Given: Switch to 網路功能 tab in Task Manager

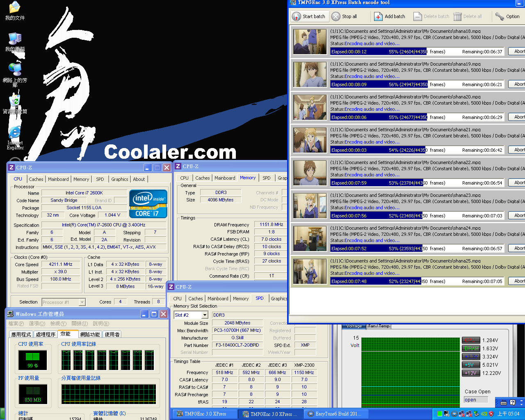Looking at the screenshot, I should pyautogui.click(x=90, y=335).
